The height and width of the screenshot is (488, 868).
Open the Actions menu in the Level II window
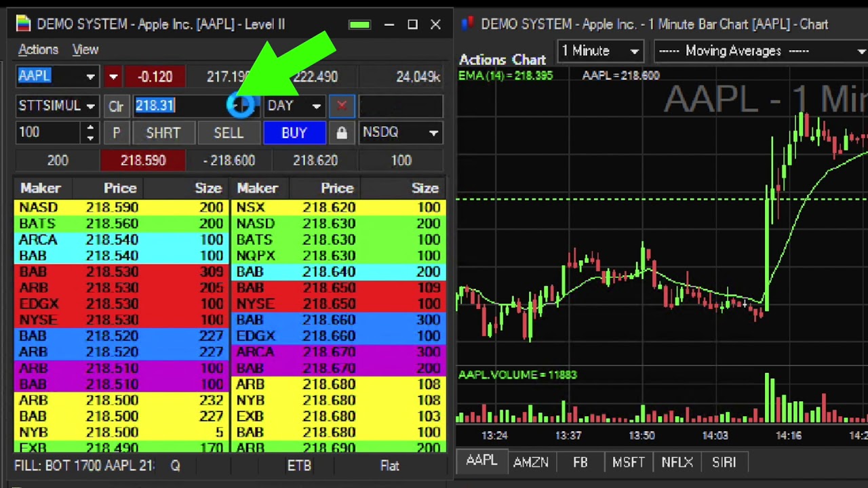38,49
